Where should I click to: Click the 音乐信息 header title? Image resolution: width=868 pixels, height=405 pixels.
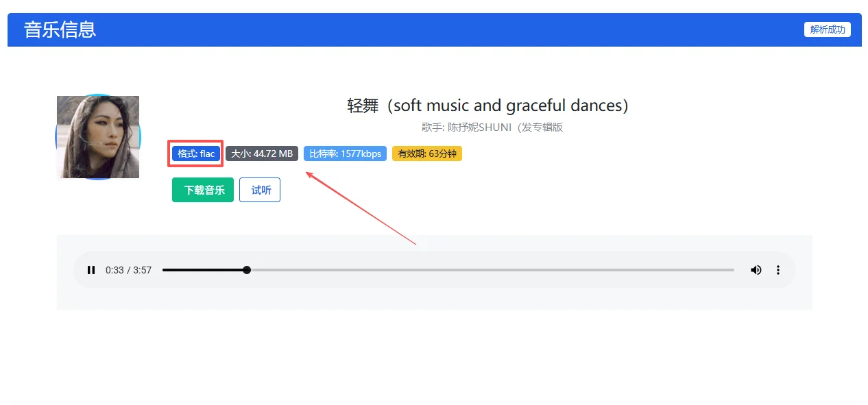point(60,29)
